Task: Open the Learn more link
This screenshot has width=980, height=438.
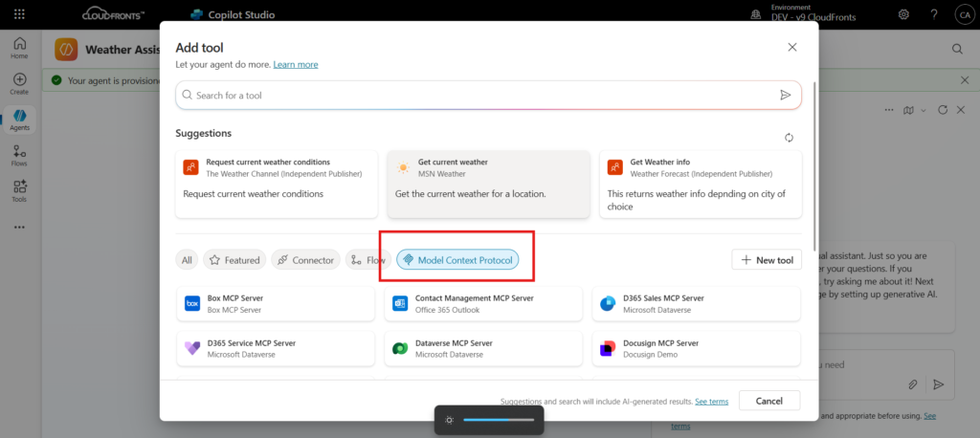Action: [x=296, y=64]
